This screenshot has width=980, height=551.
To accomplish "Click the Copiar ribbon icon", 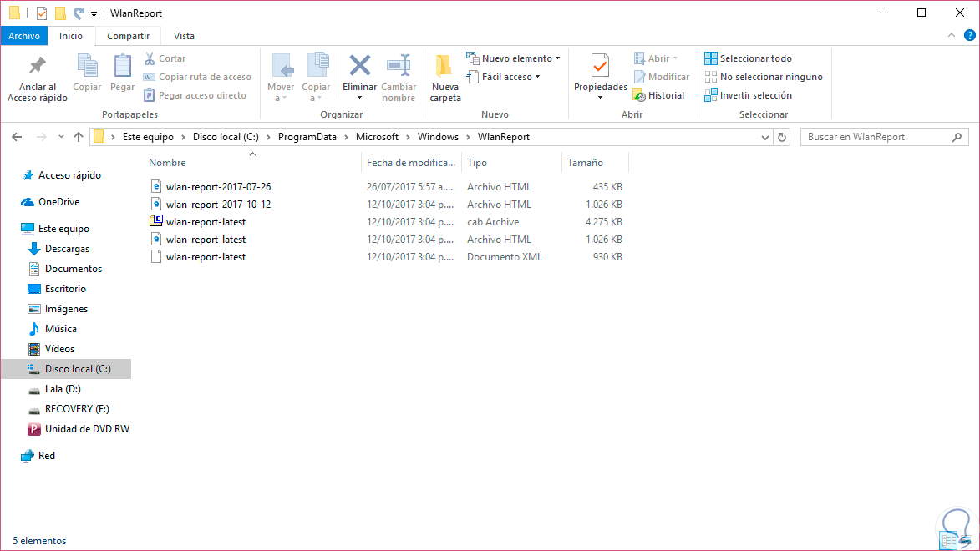I will coord(87,66).
